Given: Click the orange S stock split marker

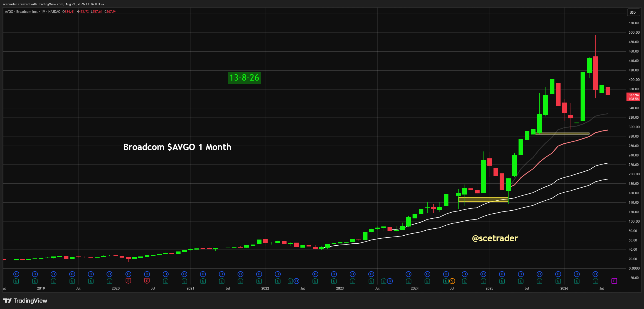Looking at the screenshot, I should click(452, 281).
